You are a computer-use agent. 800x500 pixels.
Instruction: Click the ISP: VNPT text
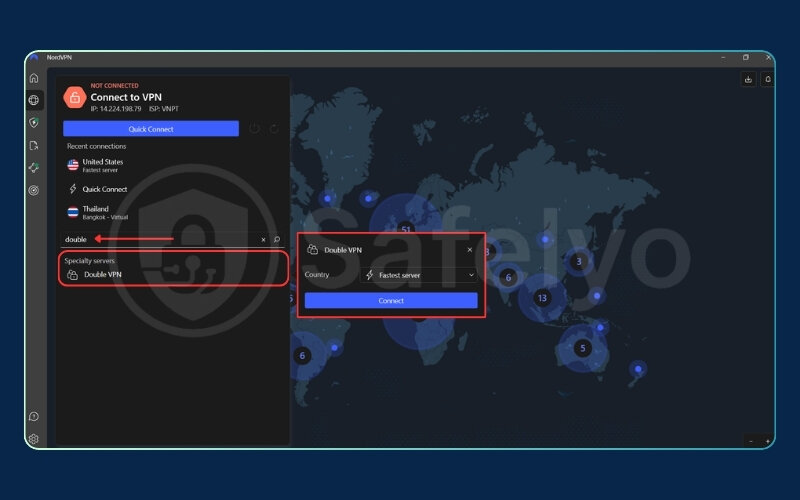[x=163, y=109]
